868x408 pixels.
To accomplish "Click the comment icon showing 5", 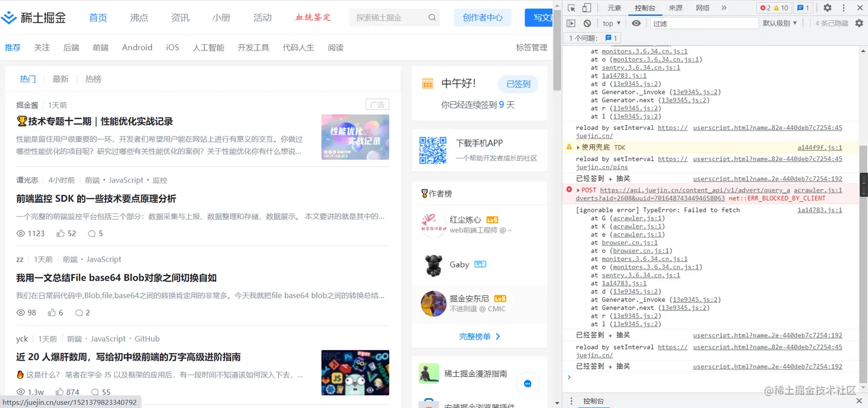I will point(91,233).
